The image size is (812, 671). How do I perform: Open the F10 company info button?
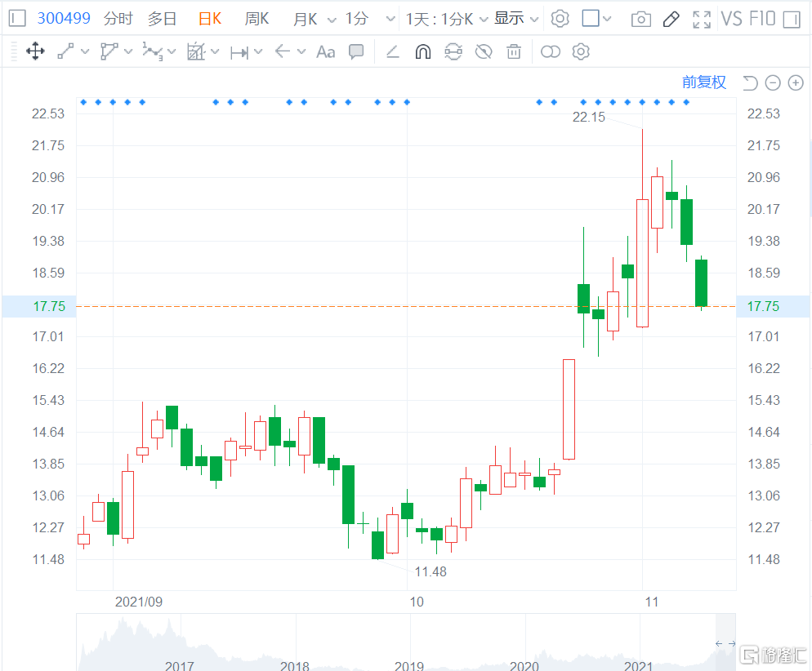762,19
